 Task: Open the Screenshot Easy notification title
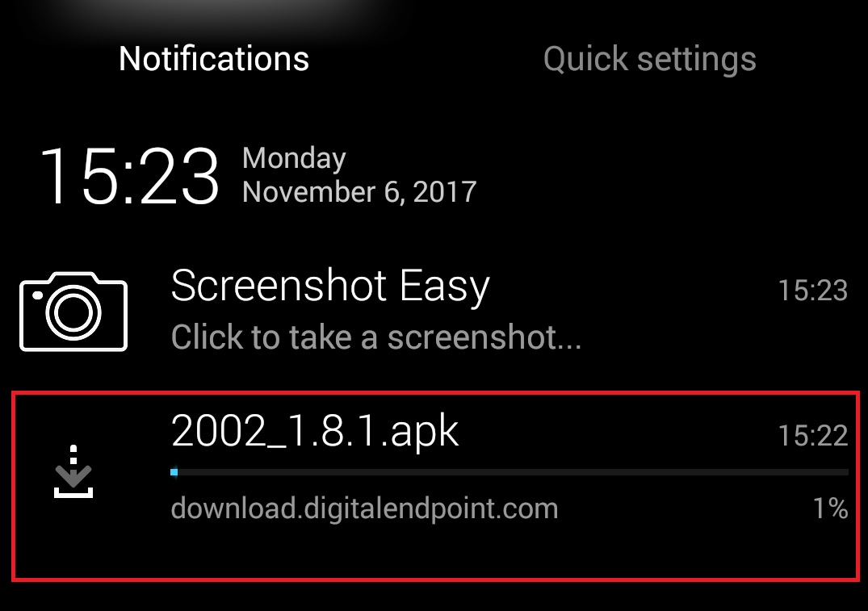(x=330, y=287)
